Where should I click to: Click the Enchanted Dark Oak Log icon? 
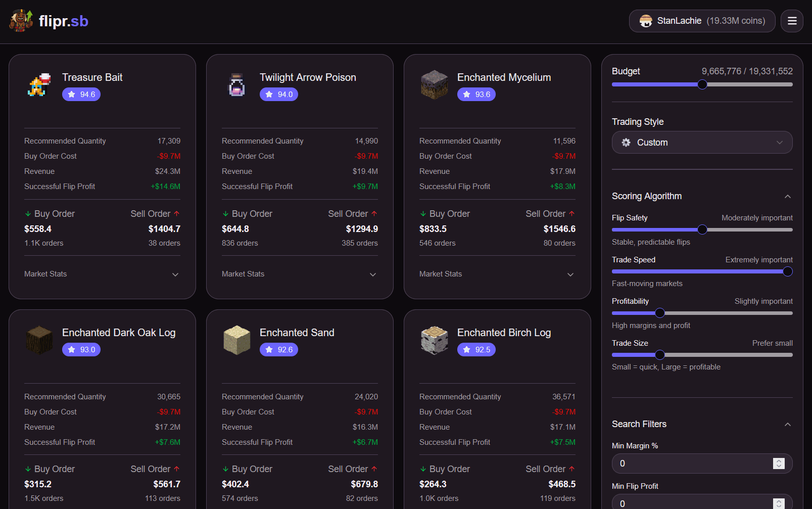pos(39,340)
